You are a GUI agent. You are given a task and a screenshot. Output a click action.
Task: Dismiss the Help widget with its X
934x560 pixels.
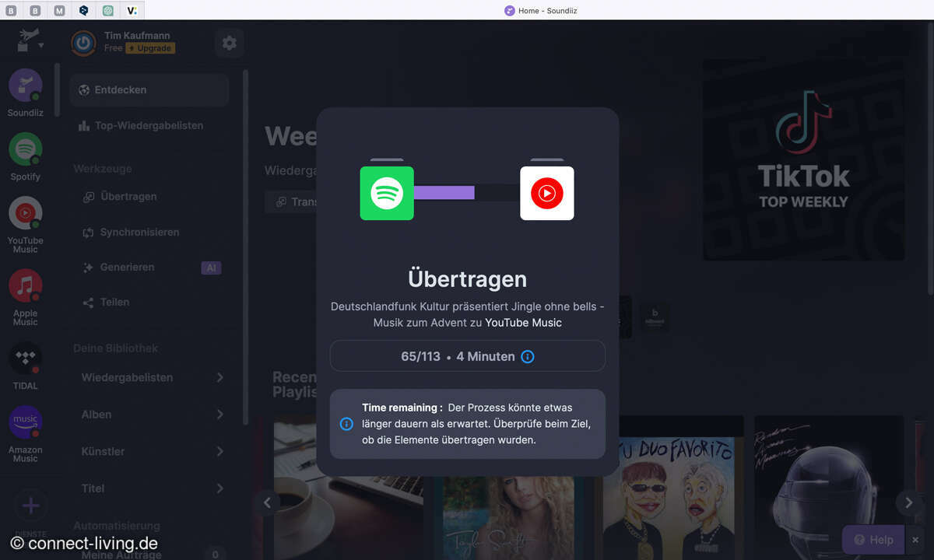click(915, 540)
